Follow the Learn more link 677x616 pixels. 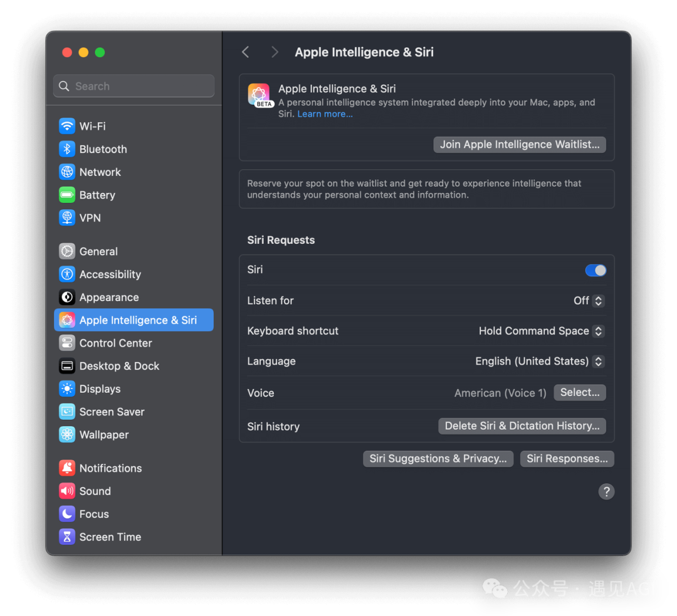tap(325, 114)
